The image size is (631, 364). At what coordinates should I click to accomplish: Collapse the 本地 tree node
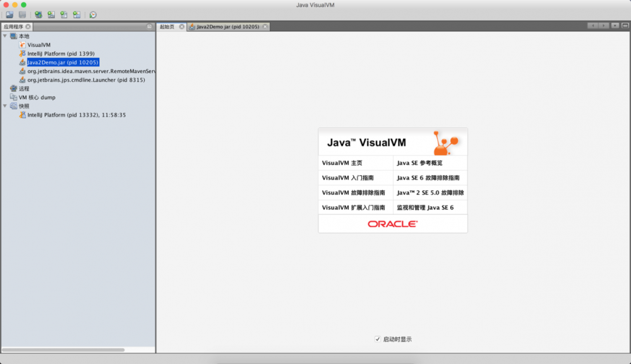6,36
